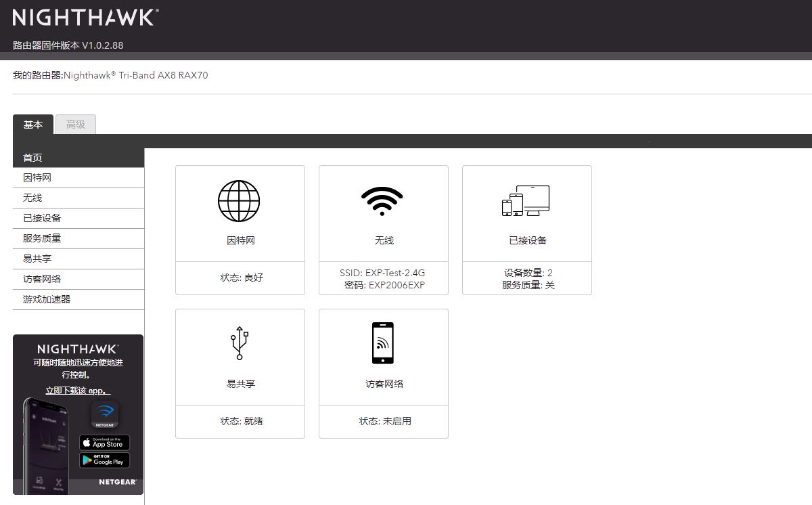Click the 无线 card title
This screenshot has width=812, height=505.
pyautogui.click(x=384, y=240)
